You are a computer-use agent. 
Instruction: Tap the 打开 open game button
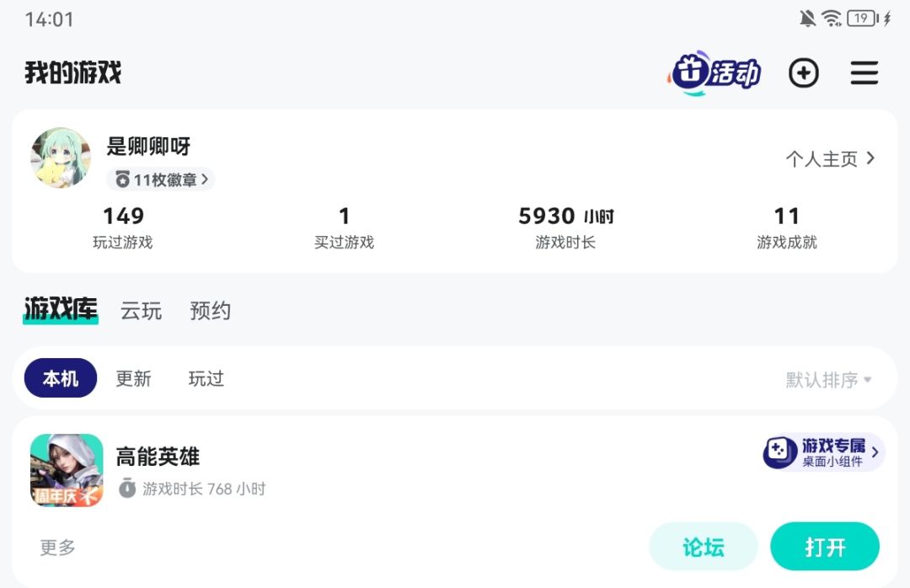(x=825, y=546)
